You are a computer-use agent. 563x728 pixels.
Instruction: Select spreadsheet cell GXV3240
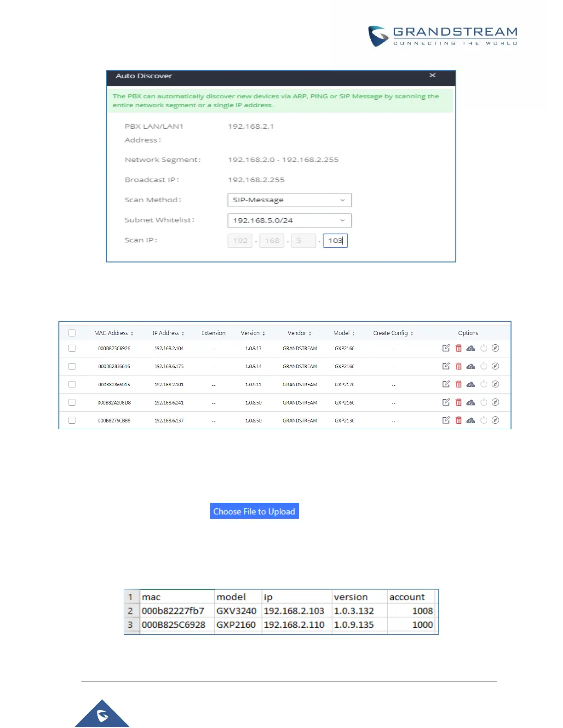[238, 611]
